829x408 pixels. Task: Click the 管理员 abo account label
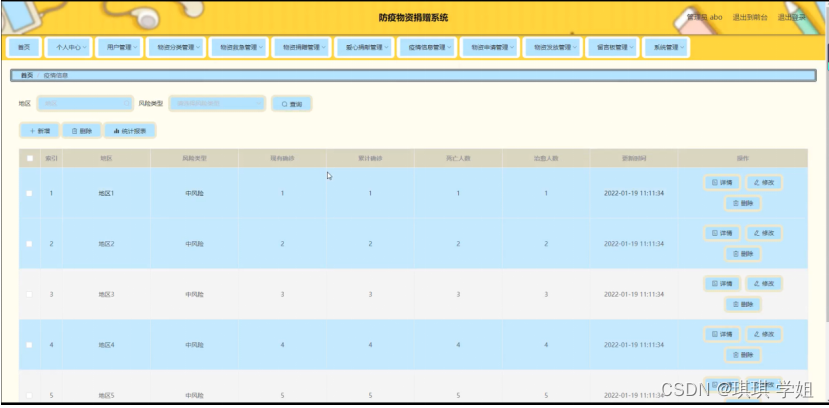(704, 17)
